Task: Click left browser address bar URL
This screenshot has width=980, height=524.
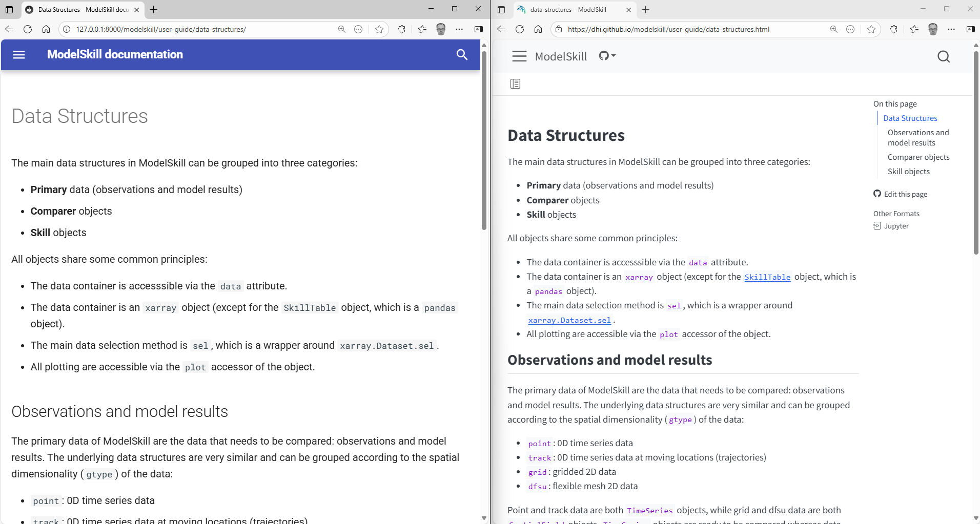Action: (161, 29)
